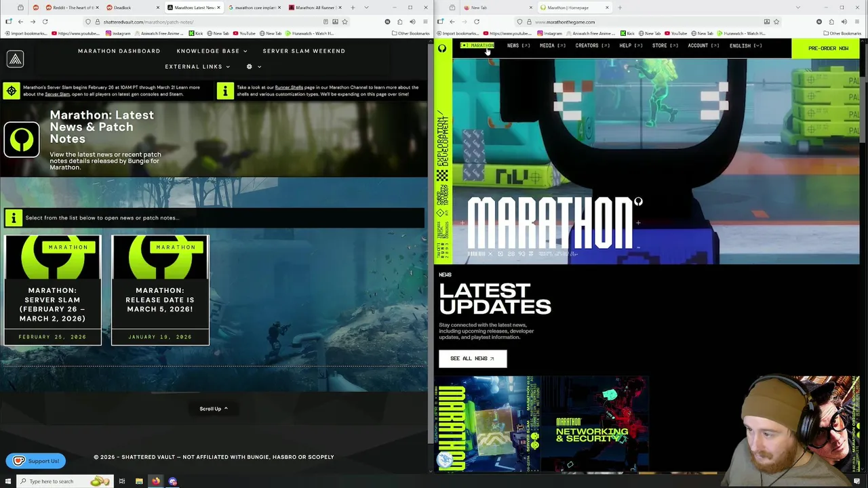868x488 pixels.
Task: Open File Explorer from the taskbar
Action: pos(139,481)
